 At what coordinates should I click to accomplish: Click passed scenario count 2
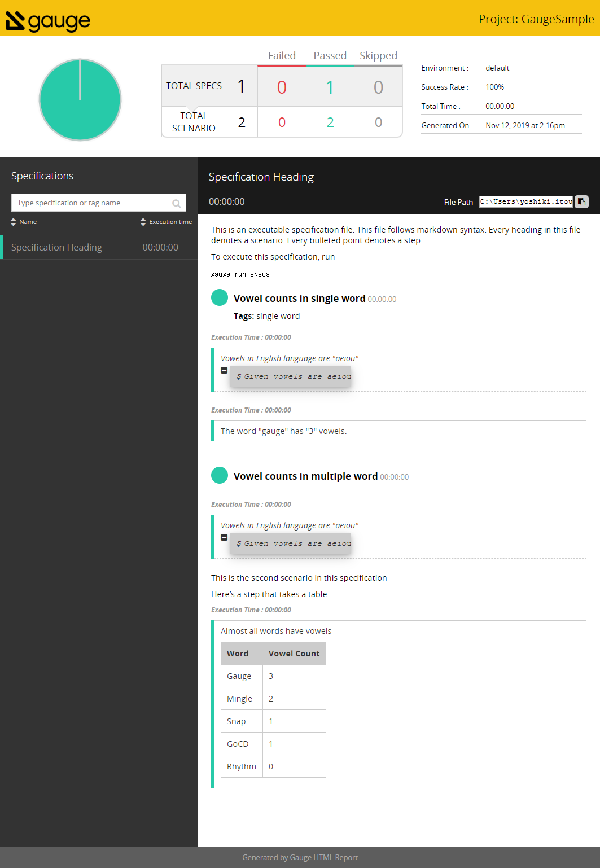330,122
